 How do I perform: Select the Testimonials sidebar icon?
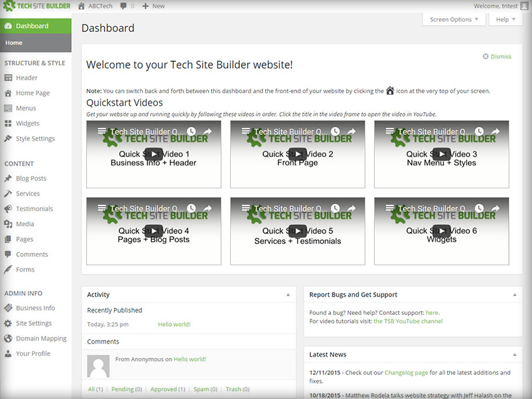pyautogui.click(x=8, y=208)
